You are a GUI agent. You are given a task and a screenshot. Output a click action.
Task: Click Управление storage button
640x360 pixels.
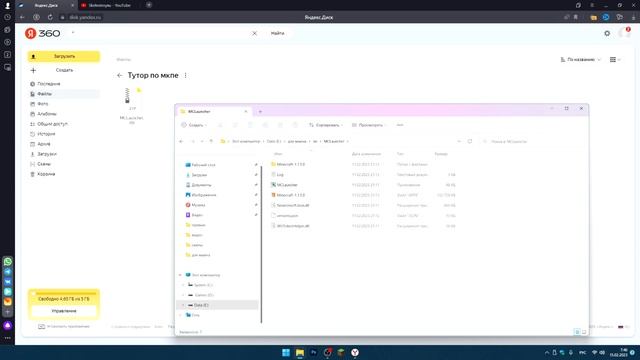[x=64, y=311]
